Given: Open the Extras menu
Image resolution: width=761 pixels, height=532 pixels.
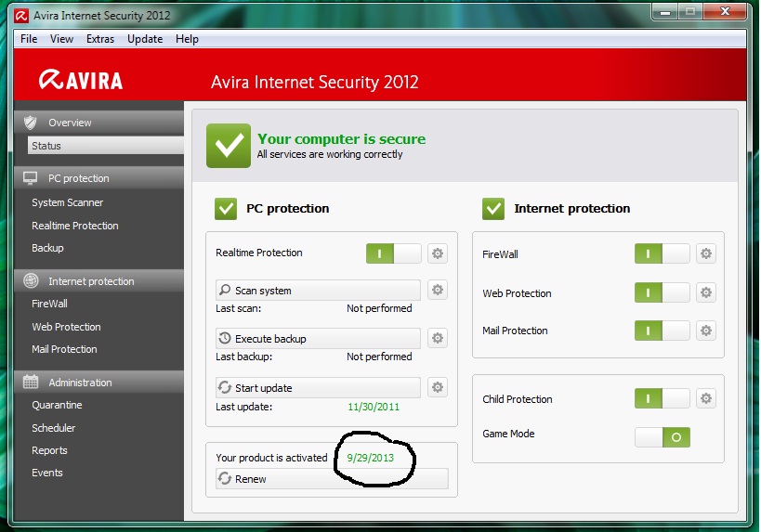Looking at the screenshot, I should pos(100,39).
